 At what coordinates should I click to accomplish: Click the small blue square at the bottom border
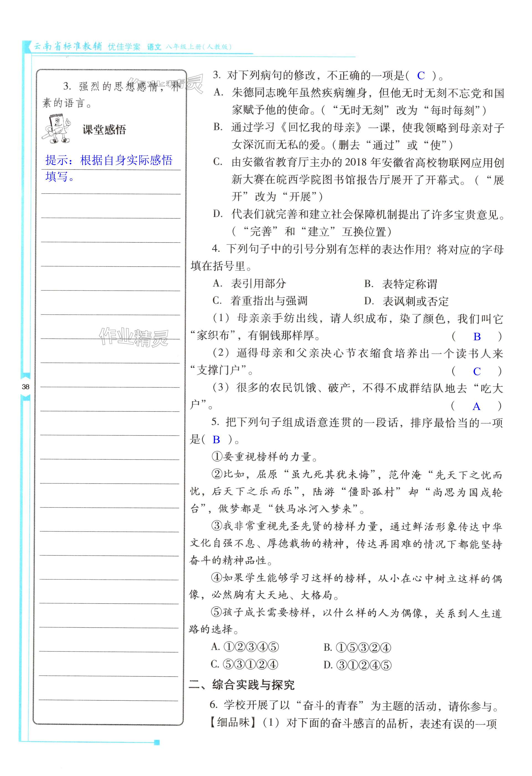[157, 742]
